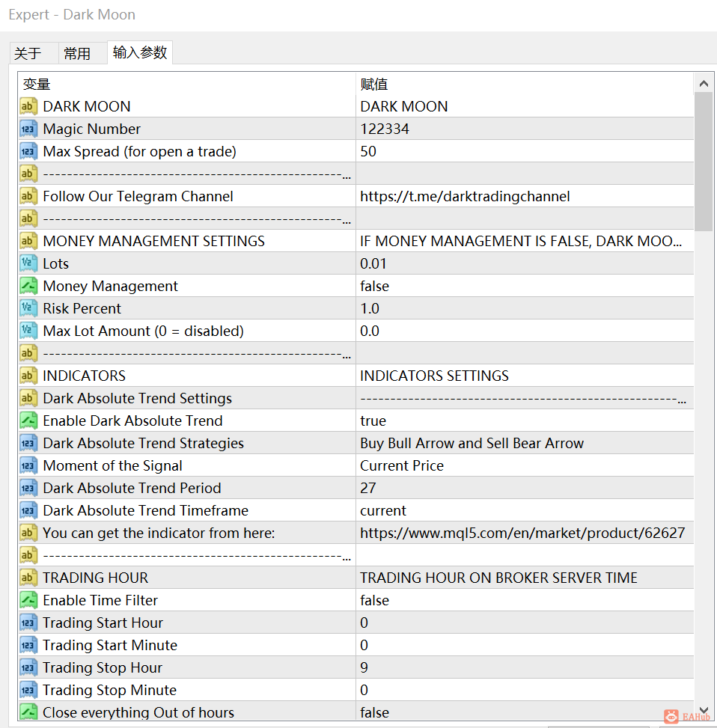Click the integer icon for Trading Stop Minute
Viewport: 717px width, 728px height.
[28, 690]
